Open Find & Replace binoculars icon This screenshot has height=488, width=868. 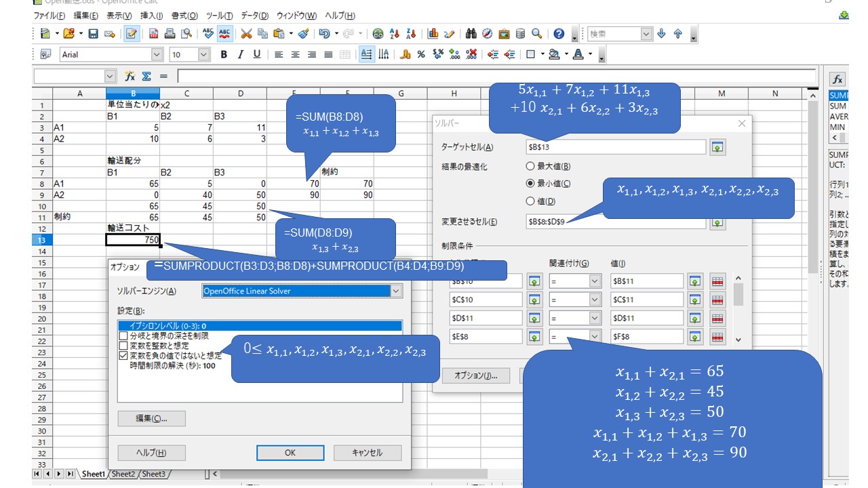(x=471, y=33)
